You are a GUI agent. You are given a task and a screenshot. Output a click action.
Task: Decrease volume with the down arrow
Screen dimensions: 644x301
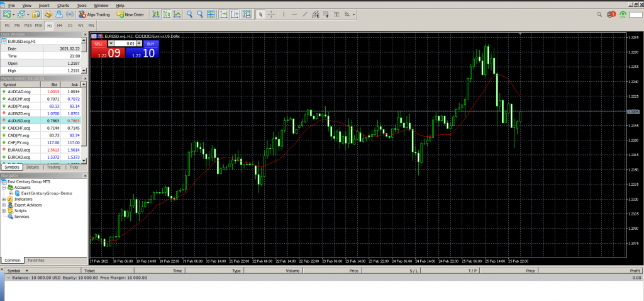111,43
